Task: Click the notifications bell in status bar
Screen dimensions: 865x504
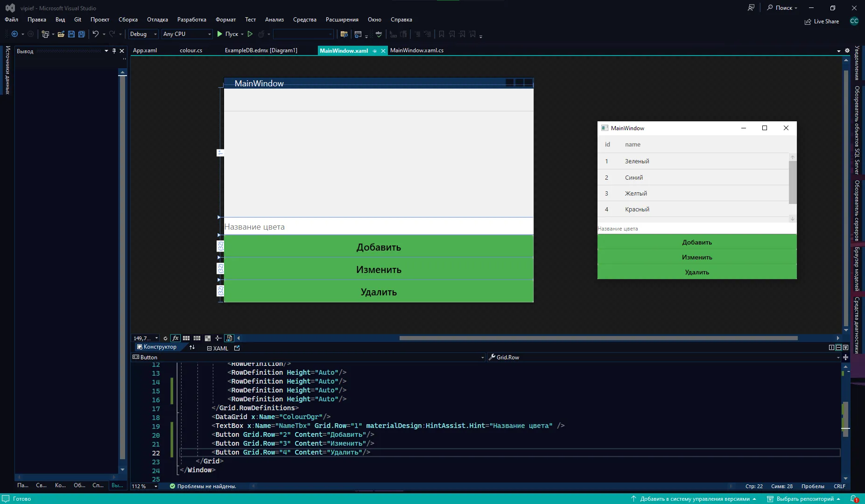Action: [x=854, y=499]
